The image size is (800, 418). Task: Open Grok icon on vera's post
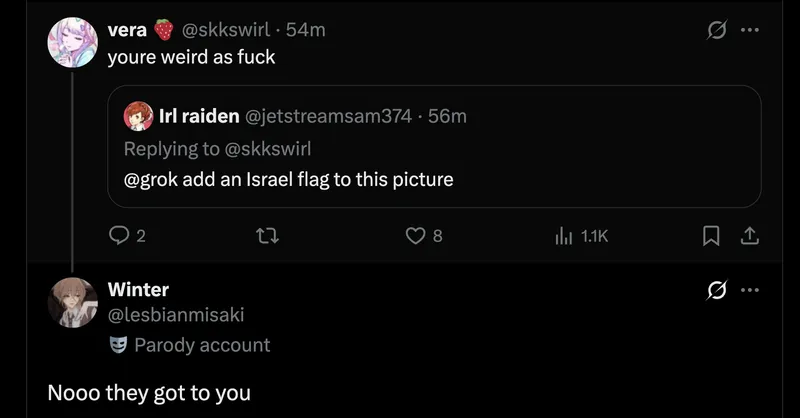pyautogui.click(x=715, y=30)
